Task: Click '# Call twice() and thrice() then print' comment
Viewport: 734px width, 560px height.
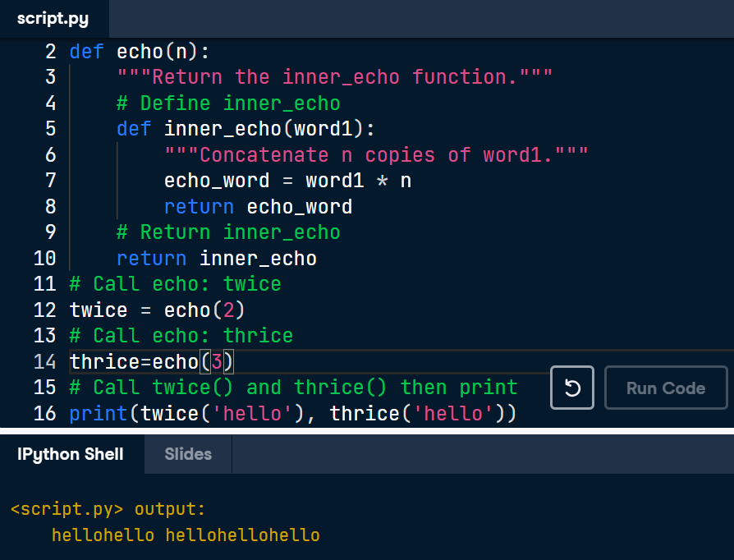Action: click(293, 388)
